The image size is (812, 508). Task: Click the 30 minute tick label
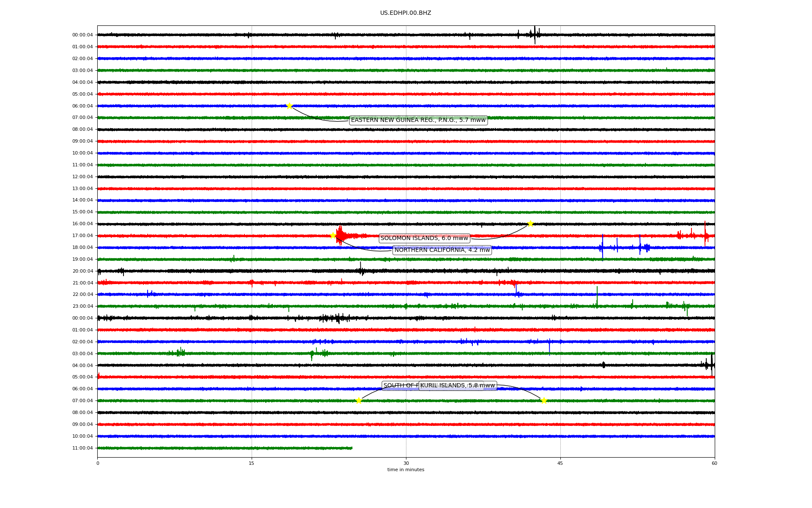click(x=406, y=463)
